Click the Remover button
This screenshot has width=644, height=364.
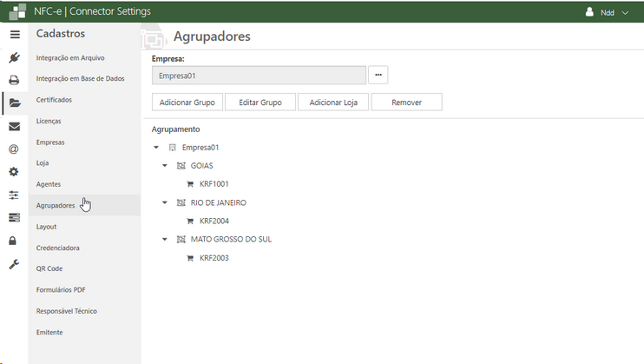406,102
